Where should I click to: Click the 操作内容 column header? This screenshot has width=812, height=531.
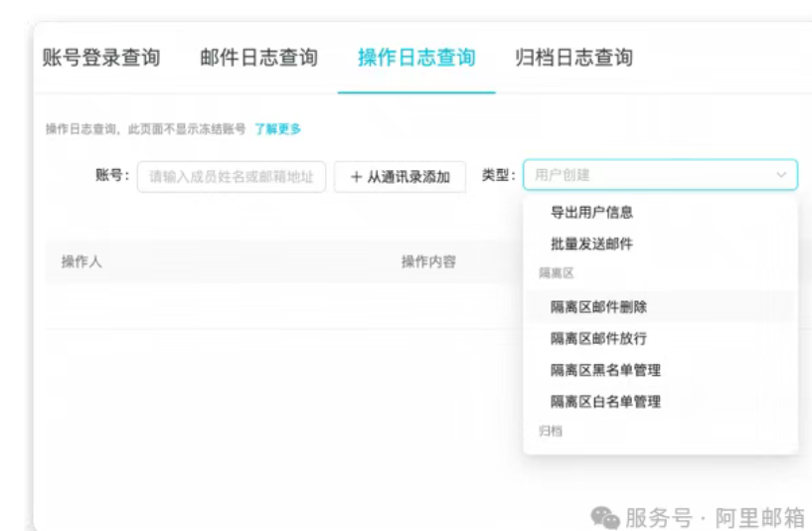tap(428, 262)
